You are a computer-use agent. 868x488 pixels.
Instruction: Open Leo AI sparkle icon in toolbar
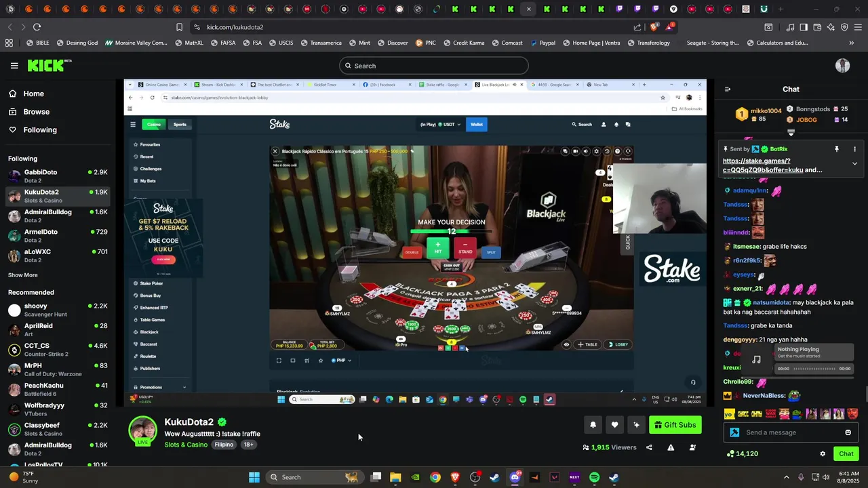tap(831, 27)
